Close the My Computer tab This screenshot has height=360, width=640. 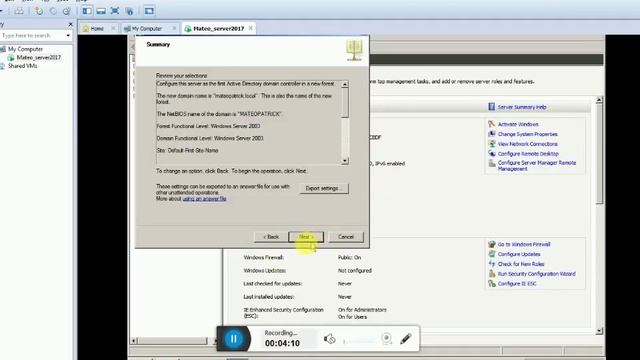(174, 28)
